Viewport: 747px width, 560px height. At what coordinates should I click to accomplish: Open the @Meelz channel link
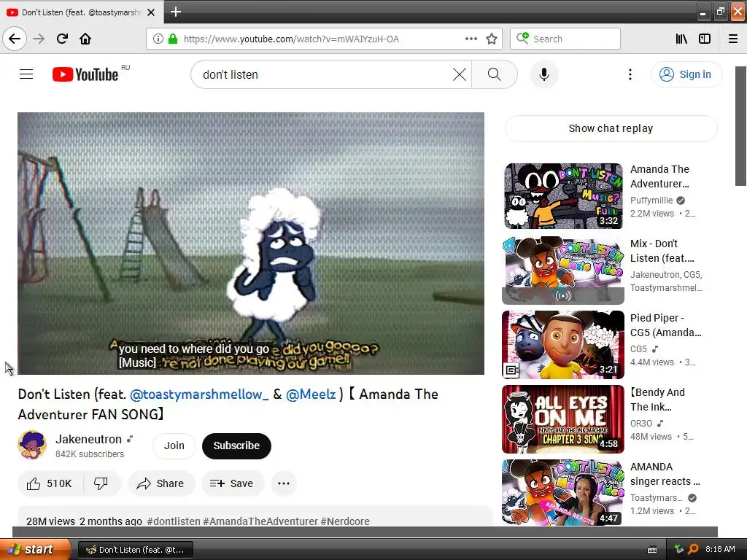pos(311,394)
